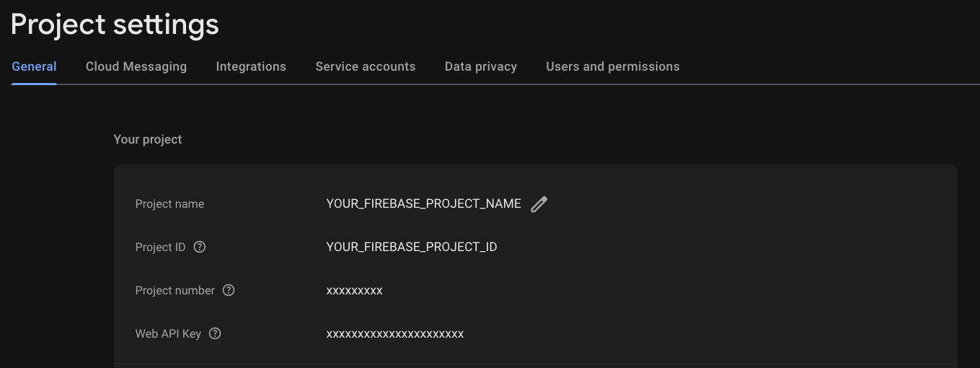Switch to Users and permissions tab
The image size is (980, 368).
pos(613,66)
